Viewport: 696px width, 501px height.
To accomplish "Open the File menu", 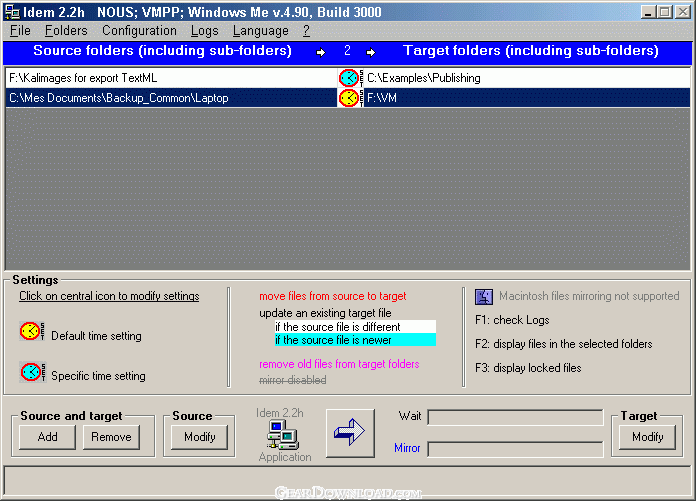I will (20, 31).
